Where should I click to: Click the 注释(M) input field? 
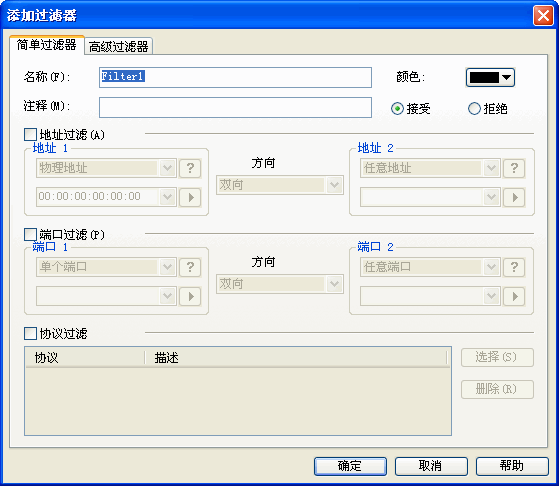pos(235,107)
